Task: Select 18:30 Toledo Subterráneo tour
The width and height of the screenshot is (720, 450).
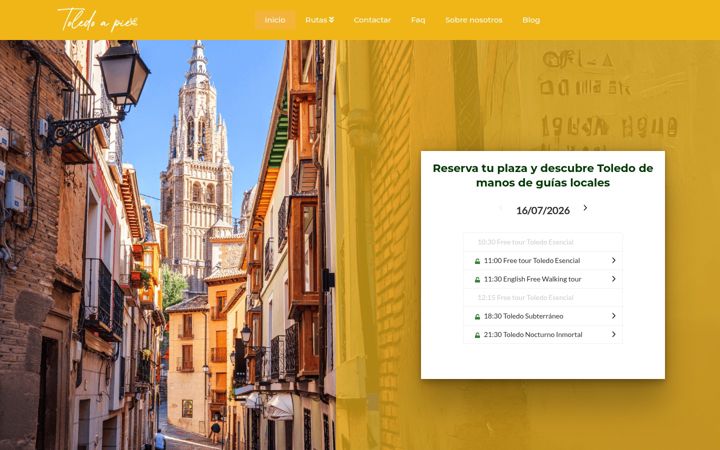Action: pos(543,316)
